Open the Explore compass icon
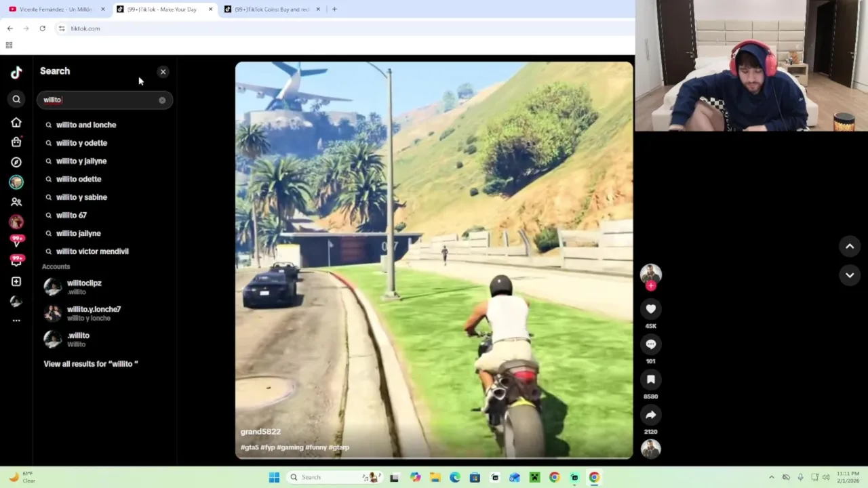The height and width of the screenshot is (488, 868). click(x=16, y=162)
